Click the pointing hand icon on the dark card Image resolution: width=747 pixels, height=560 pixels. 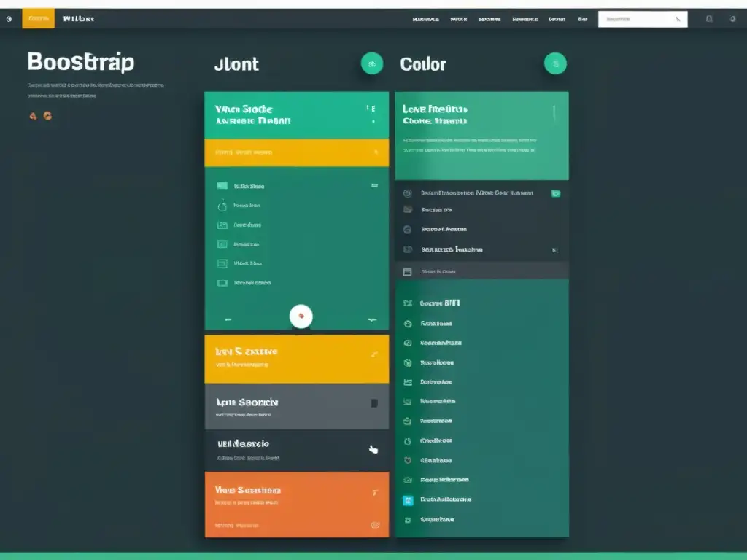[x=373, y=449]
